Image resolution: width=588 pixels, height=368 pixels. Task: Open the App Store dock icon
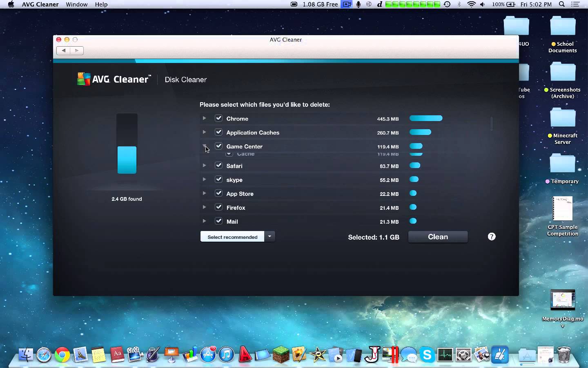208,355
